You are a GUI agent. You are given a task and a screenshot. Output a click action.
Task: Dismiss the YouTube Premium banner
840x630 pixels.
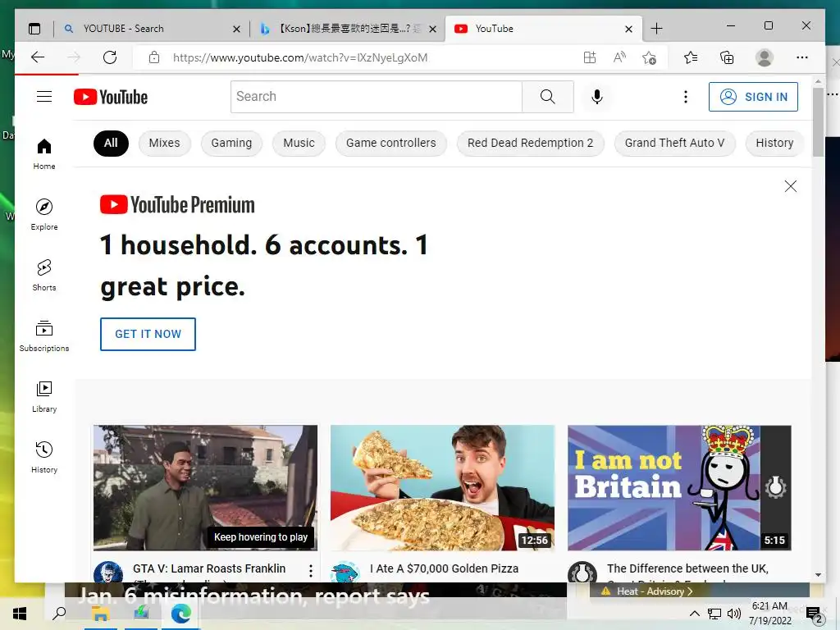[x=790, y=186]
